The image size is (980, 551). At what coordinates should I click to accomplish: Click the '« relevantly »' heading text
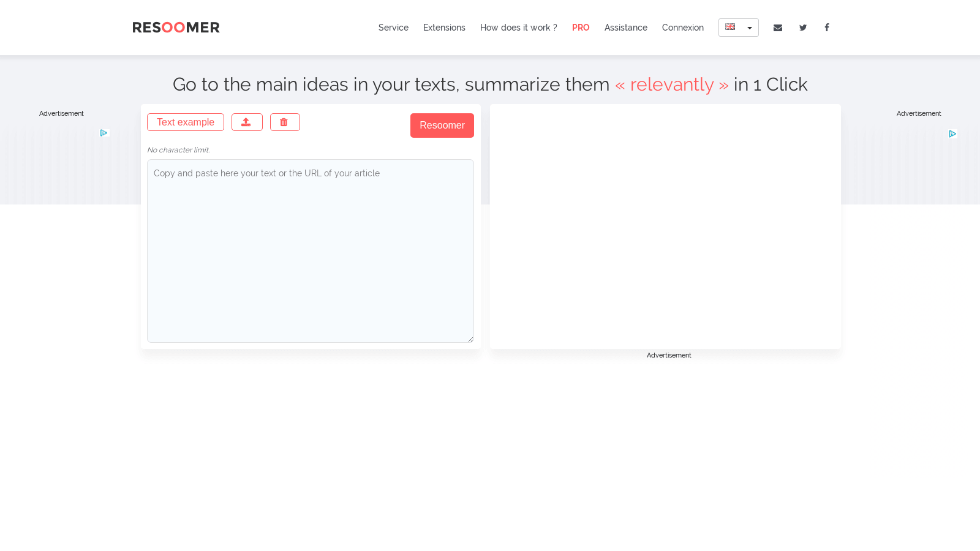pyautogui.click(x=672, y=84)
